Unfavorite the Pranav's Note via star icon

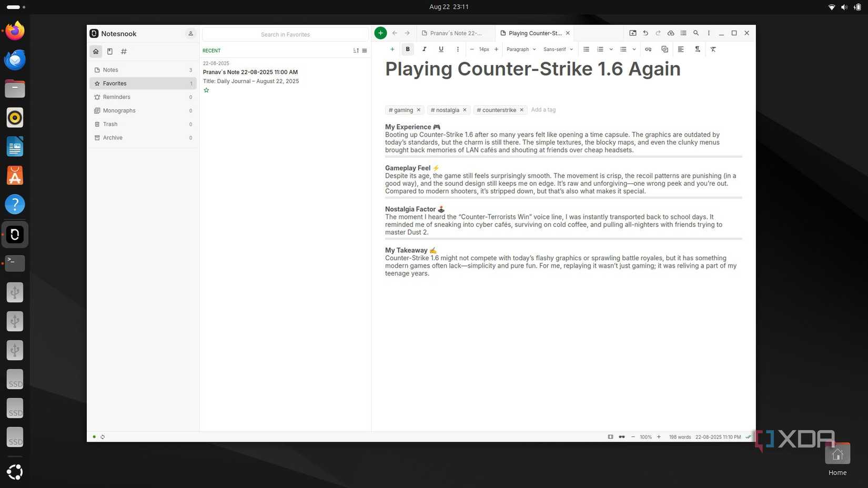click(x=206, y=90)
